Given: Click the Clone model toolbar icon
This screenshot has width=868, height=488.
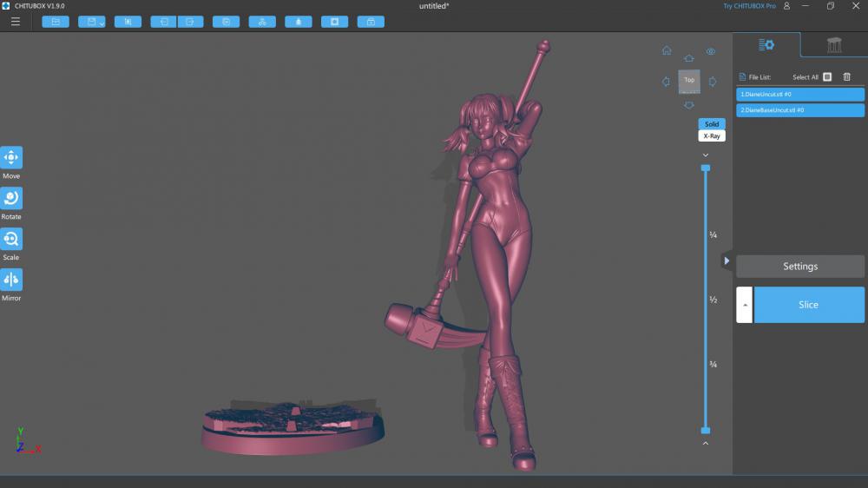Looking at the screenshot, I should 226,22.
